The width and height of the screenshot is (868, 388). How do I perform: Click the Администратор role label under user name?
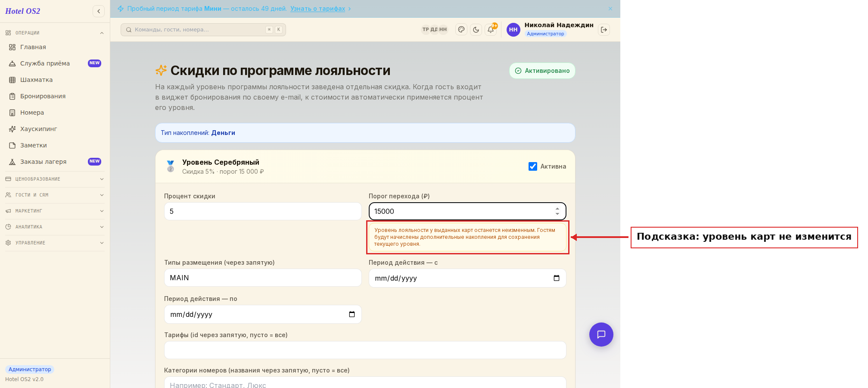point(545,34)
